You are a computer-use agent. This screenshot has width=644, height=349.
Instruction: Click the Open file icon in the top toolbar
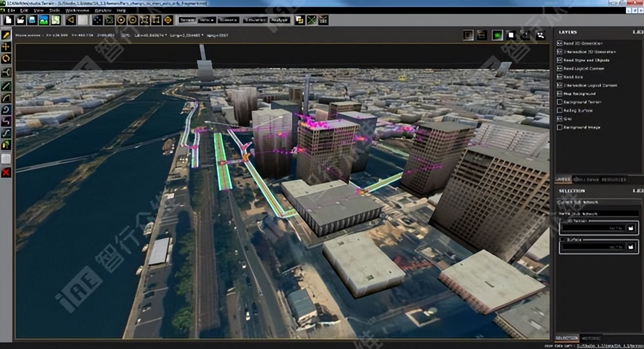tap(20, 20)
